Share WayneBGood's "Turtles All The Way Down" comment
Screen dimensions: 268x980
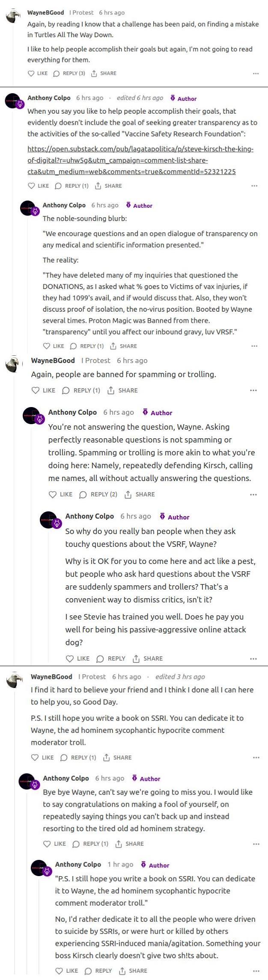pyautogui.click(x=104, y=73)
